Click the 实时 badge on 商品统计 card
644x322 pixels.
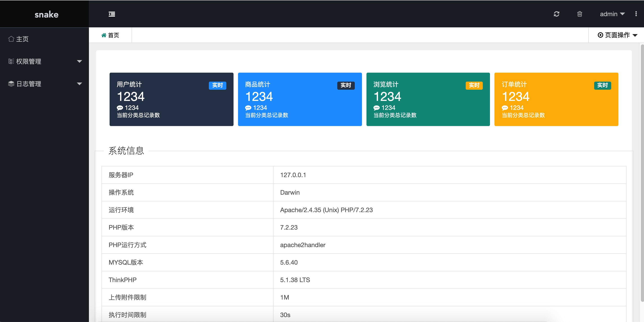pos(346,85)
